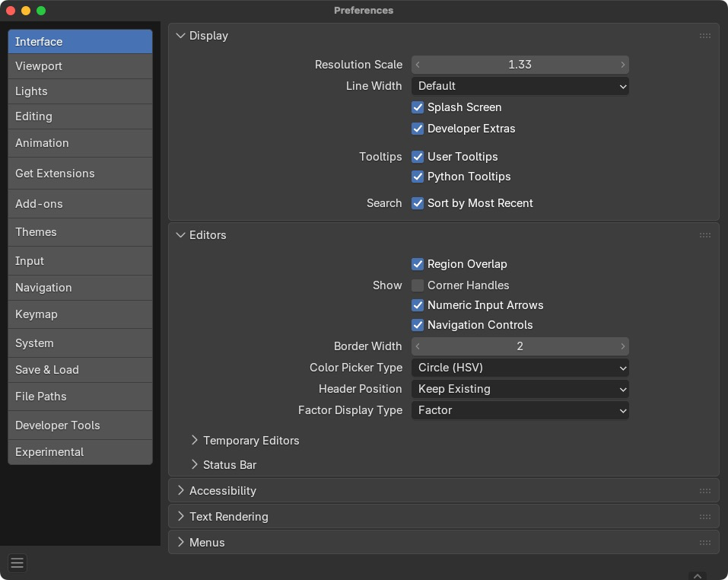728x580 pixels.
Task: Click the Display panel drag grip dots
Action: pos(704,36)
